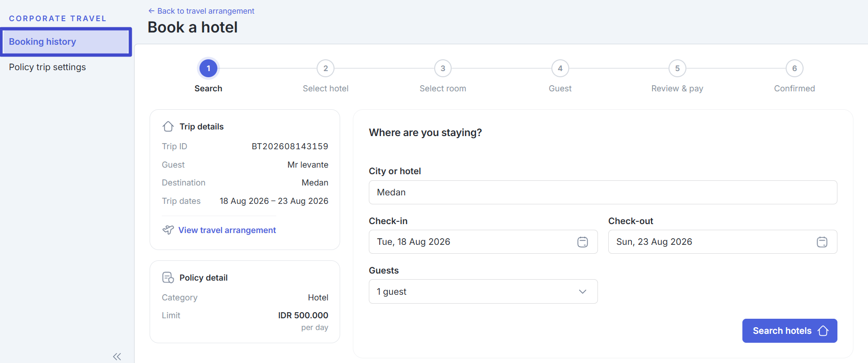Screen dimensions: 868x363
Task: Select step 2 Select hotel circle
Action: [x=326, y=68]
